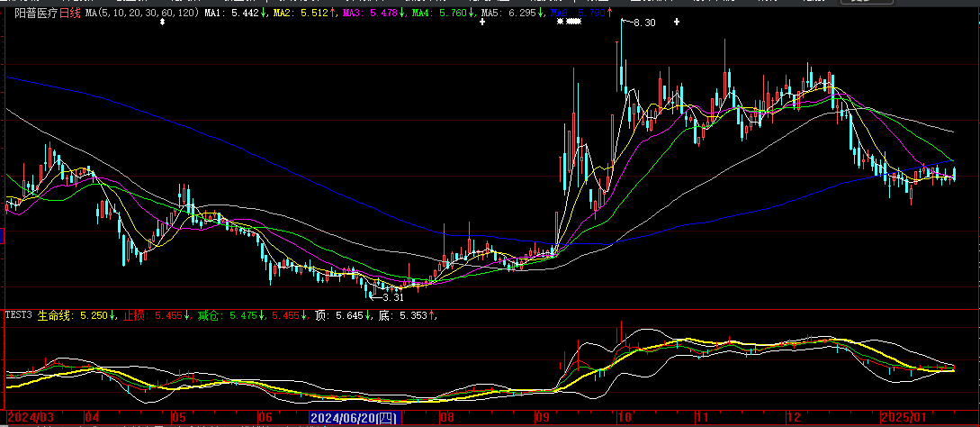
Task: Click the 3.31 low price label
Action: tap(393, 297)
